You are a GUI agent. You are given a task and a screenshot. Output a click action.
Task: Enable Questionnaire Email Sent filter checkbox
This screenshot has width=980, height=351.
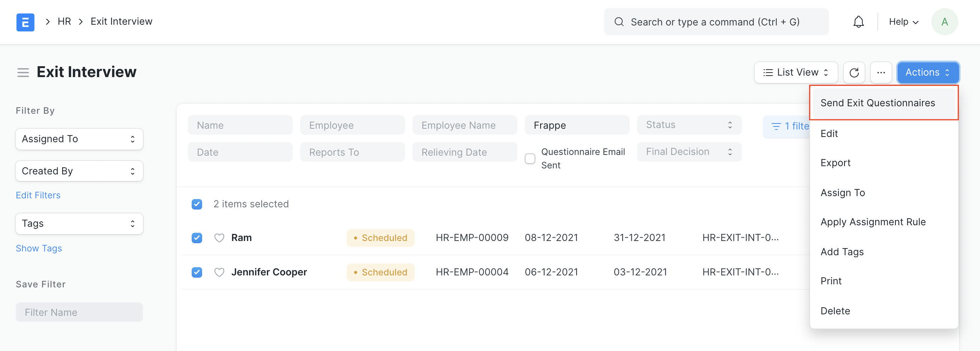tap(530, 159)
